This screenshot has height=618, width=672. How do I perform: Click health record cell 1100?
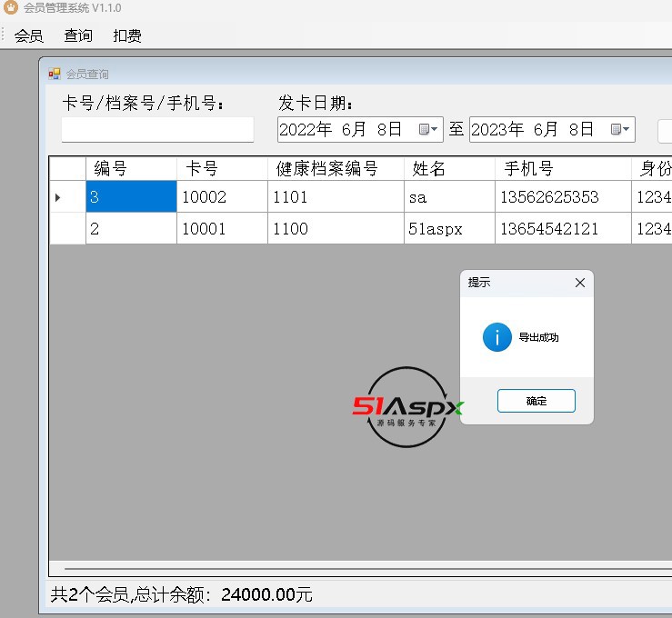coord(336,228)
